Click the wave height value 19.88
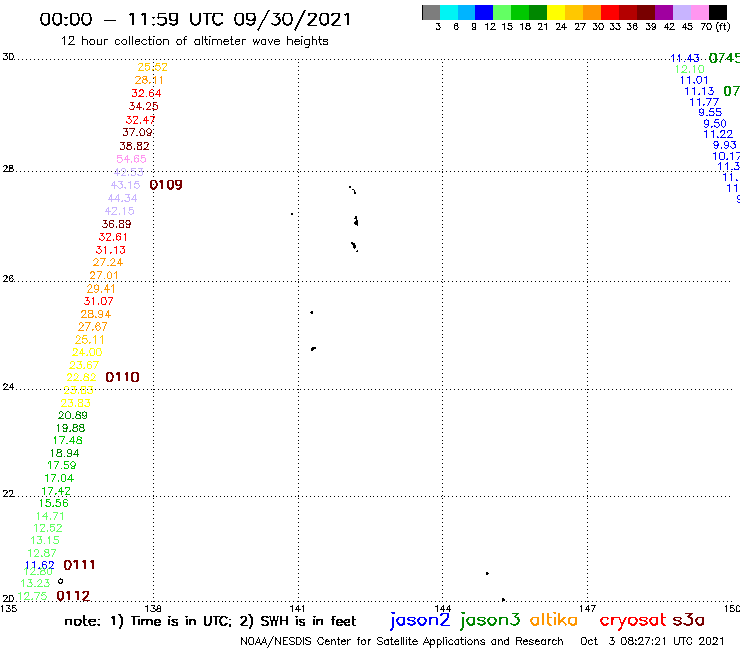The width and height of the screenshot is (740, 650). (x=70, y=428)
